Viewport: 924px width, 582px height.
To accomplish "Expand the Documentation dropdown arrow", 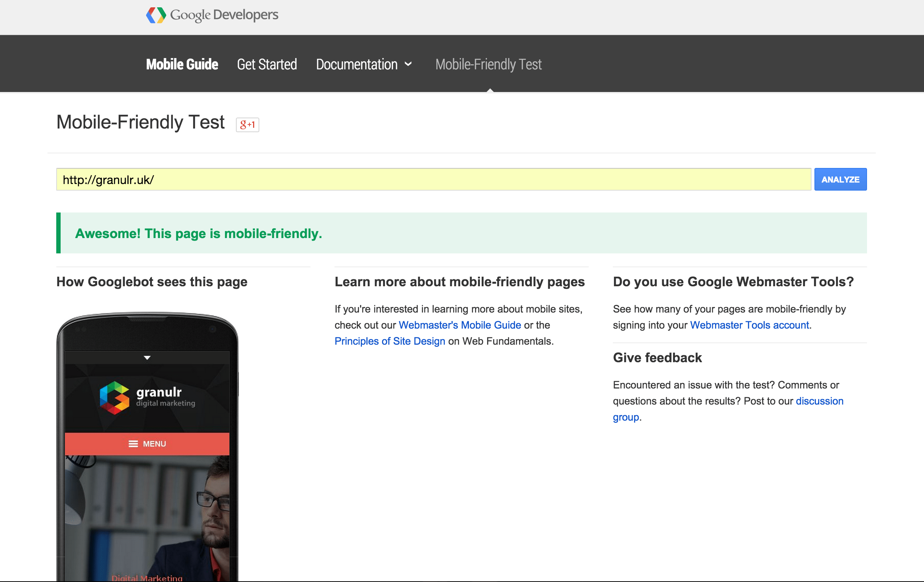I will (x=408, y=64).
